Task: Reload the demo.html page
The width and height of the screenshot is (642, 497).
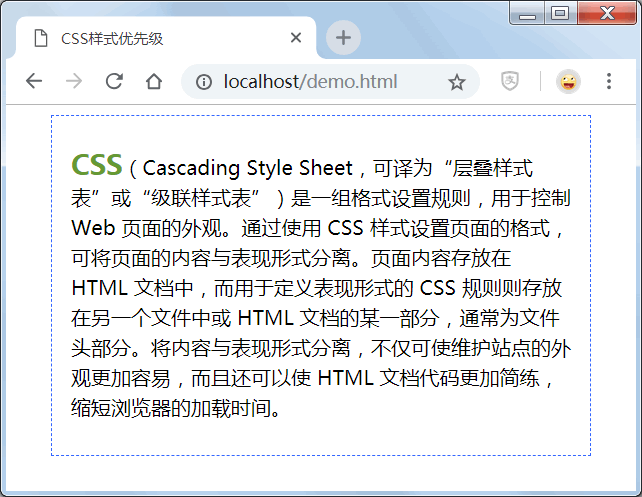Action: coord(114,82)
